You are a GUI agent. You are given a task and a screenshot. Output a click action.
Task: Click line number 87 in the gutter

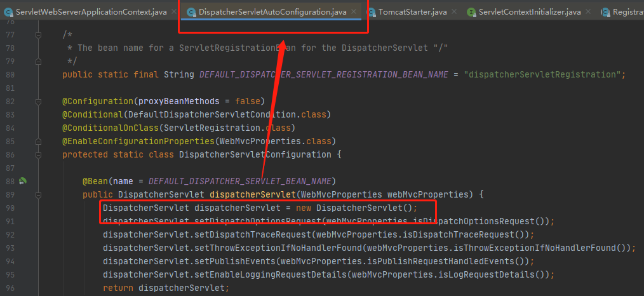(10, 168)
